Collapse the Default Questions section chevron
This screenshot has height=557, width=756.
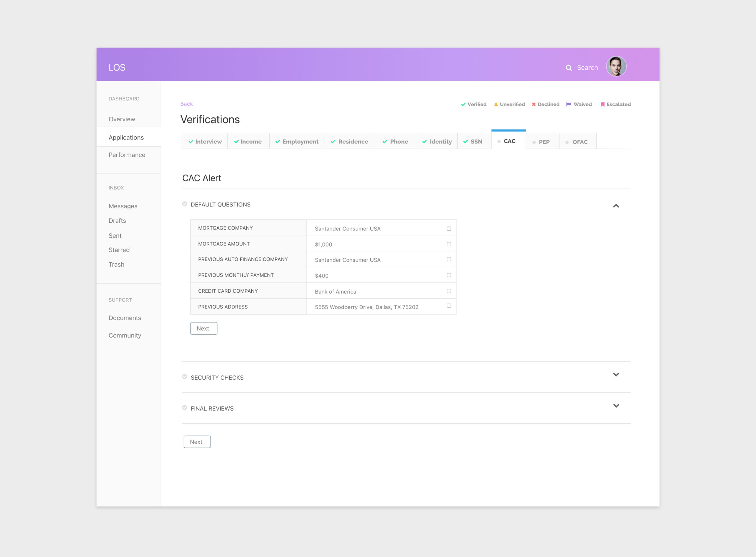click(x=616, y=206)
